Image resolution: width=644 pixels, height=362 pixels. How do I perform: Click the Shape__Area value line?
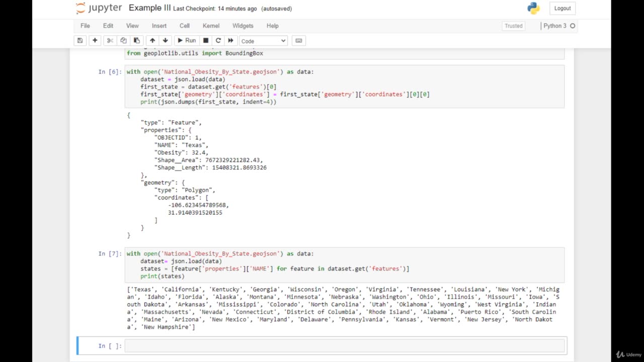(x=208, y=160)
